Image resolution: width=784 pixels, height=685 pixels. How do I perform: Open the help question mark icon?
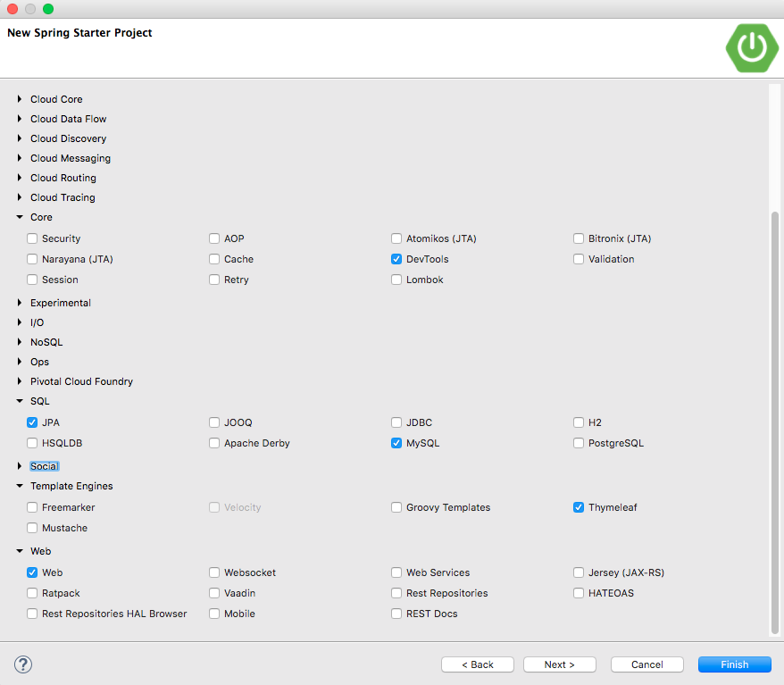[23, 664]
